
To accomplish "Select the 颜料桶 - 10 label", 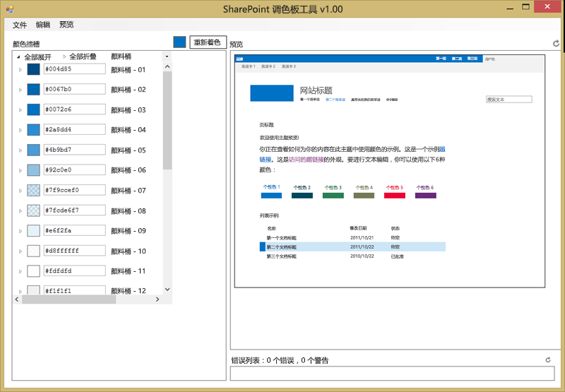I will tap(129, 251).
